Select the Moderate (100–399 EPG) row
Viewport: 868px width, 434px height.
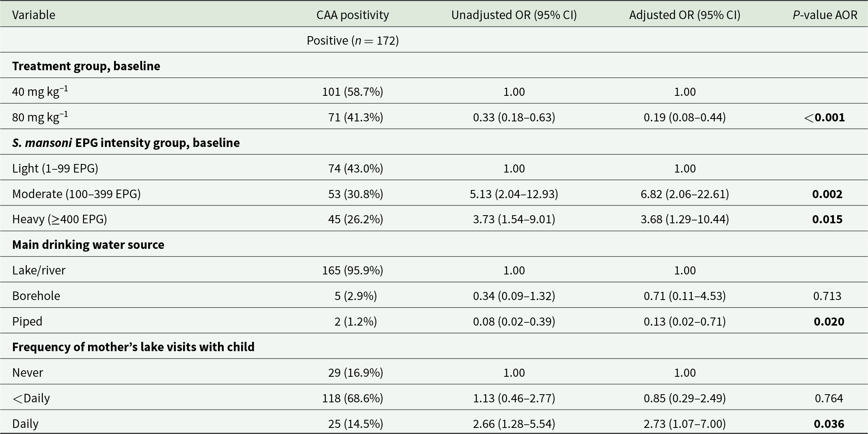click(434, 194)
